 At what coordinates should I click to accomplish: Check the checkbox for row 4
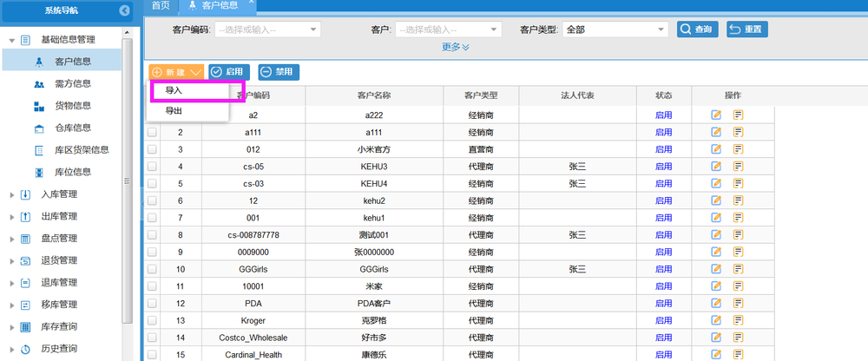pos(152,166)
